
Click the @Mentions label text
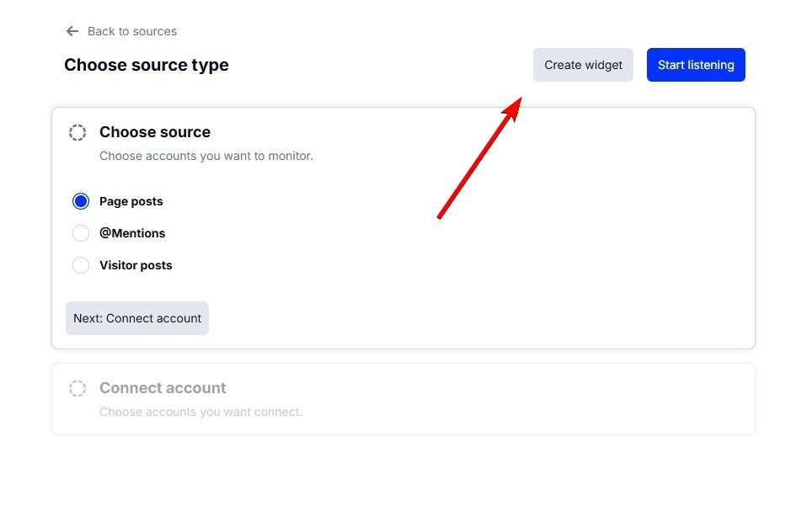[132, 233]
